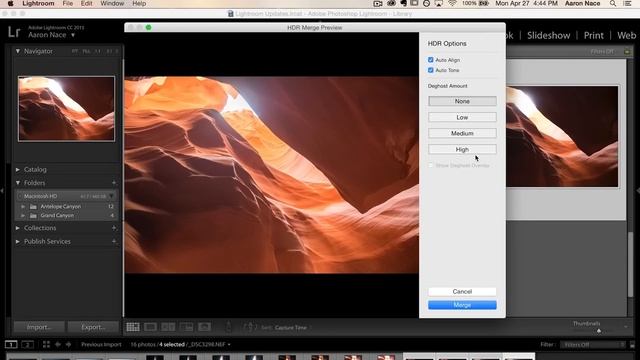Uncheck Auto Tone option
This screenshot has height=360, width=640.
(x=431, y=70)
